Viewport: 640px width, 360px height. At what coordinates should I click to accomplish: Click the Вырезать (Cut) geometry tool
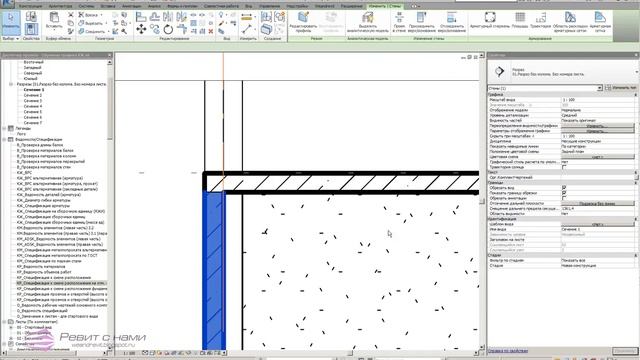pos(92,23)
